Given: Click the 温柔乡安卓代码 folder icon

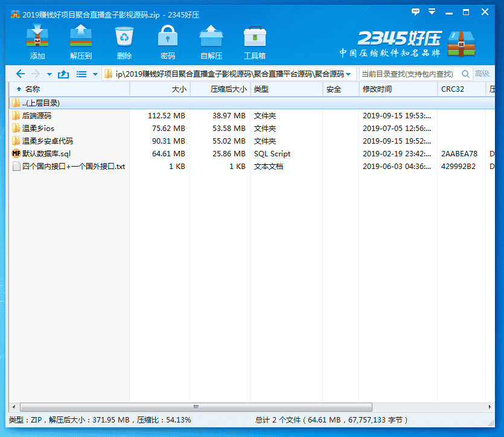Looking at the screenshot, I should tap(16, 141).
